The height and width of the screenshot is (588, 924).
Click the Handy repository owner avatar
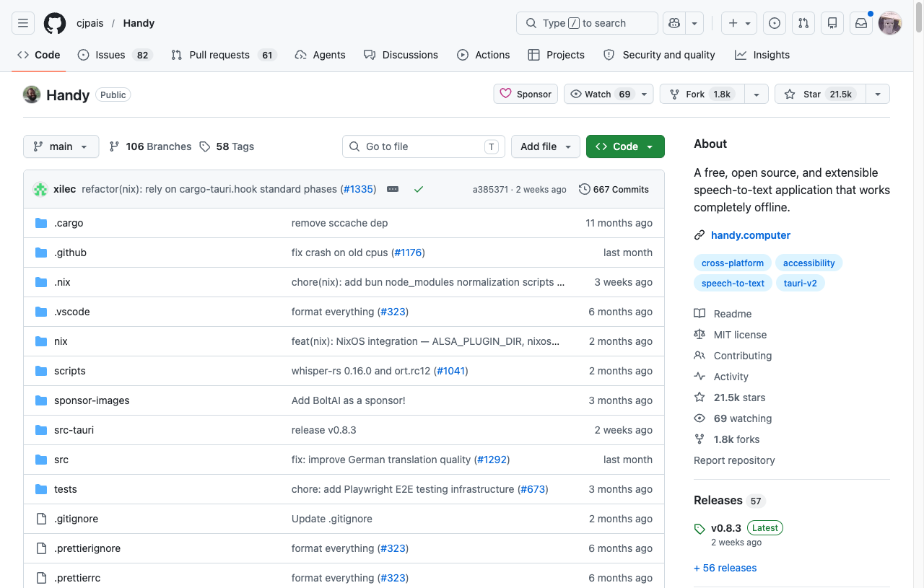(32, 95)
